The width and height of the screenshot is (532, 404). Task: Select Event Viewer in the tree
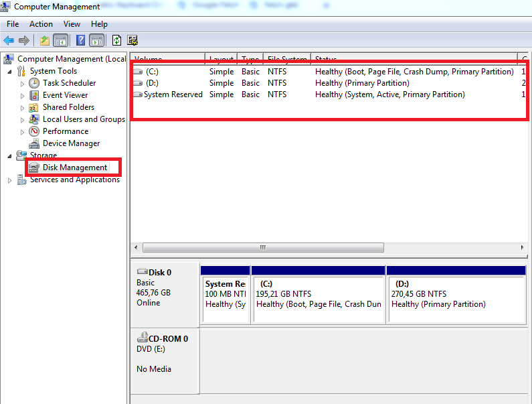click(65, 95)
